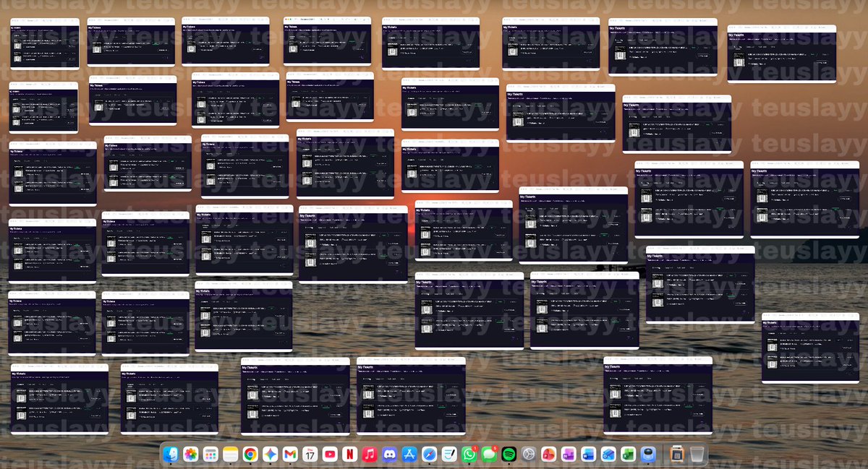The image size is (868, 469).
Task: Switch to Google Chrome
Action: pos(250,454)
